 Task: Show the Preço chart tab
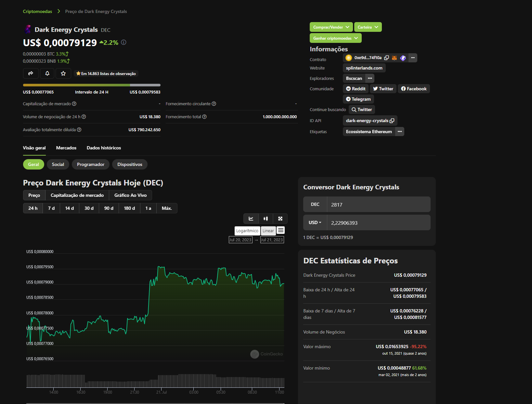point(34,195)
